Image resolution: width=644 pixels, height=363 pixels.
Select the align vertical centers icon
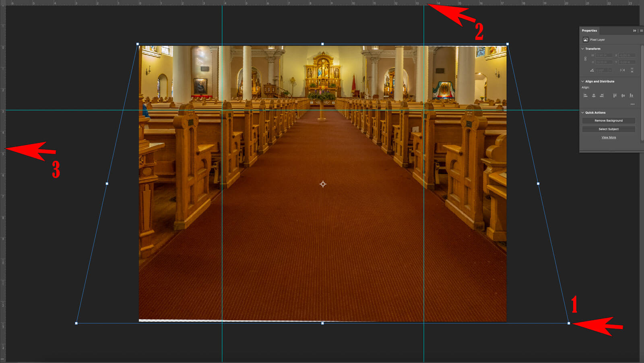pos(623,95)
